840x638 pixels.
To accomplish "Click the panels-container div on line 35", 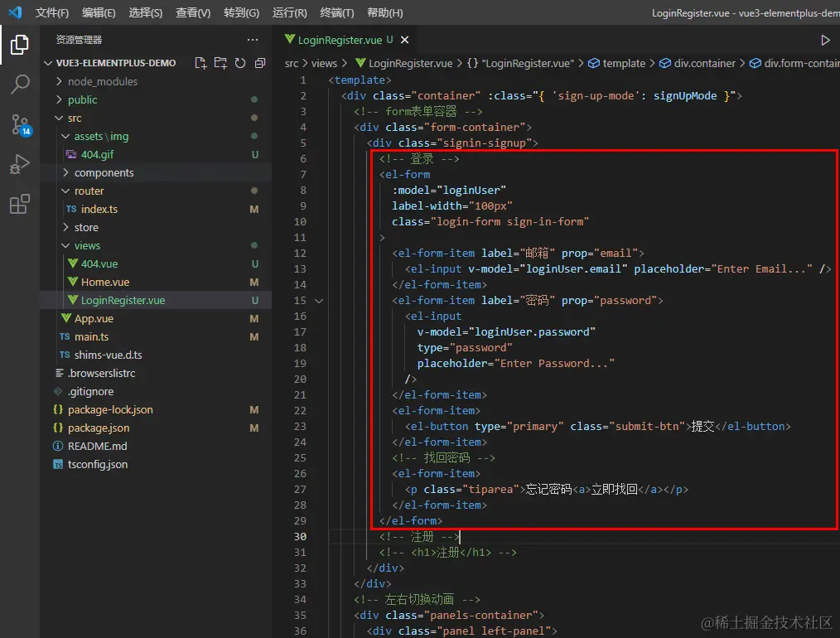I will click(449, 616).
